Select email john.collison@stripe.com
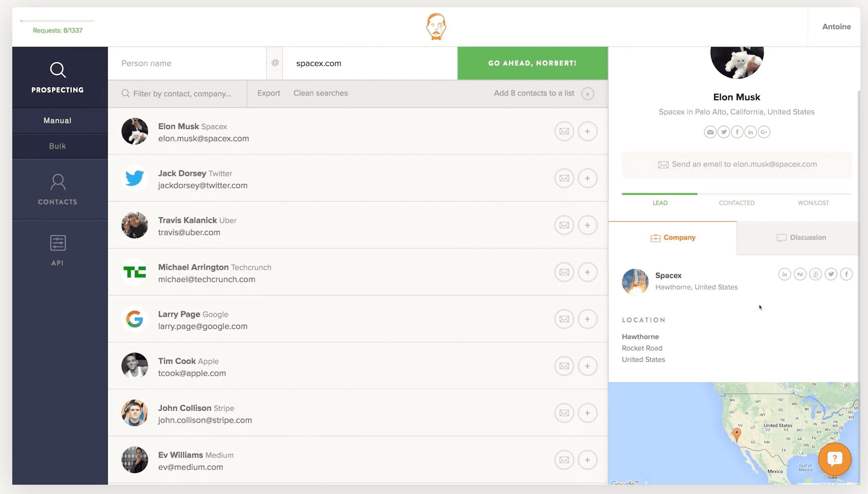 (205, 420)
